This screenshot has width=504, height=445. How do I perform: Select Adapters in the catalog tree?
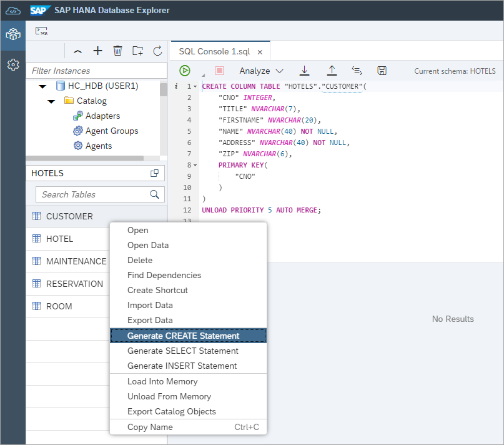tap(102, 116)
